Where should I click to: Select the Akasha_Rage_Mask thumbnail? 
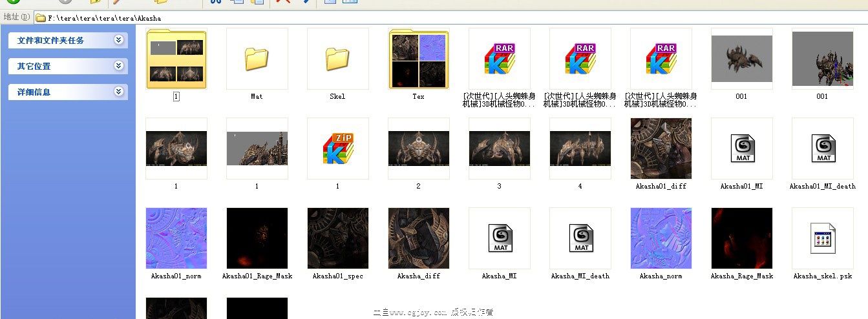pos(741,238)
